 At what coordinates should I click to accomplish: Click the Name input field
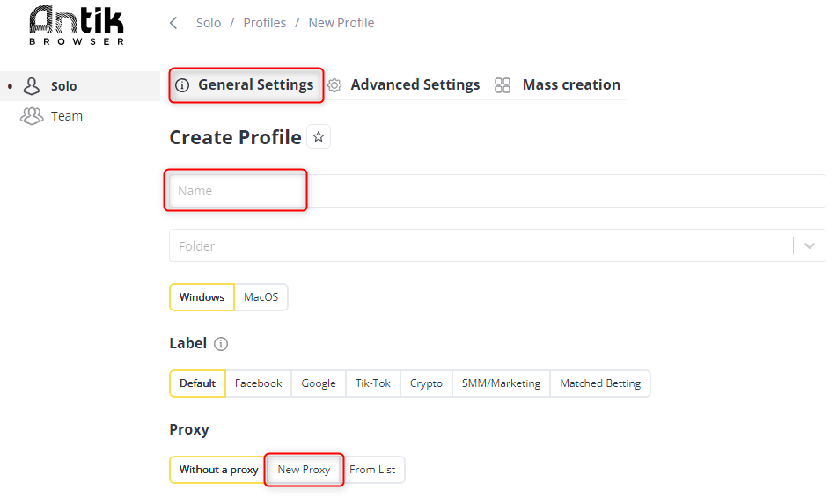pyautogui.click(x=497, y=191)
